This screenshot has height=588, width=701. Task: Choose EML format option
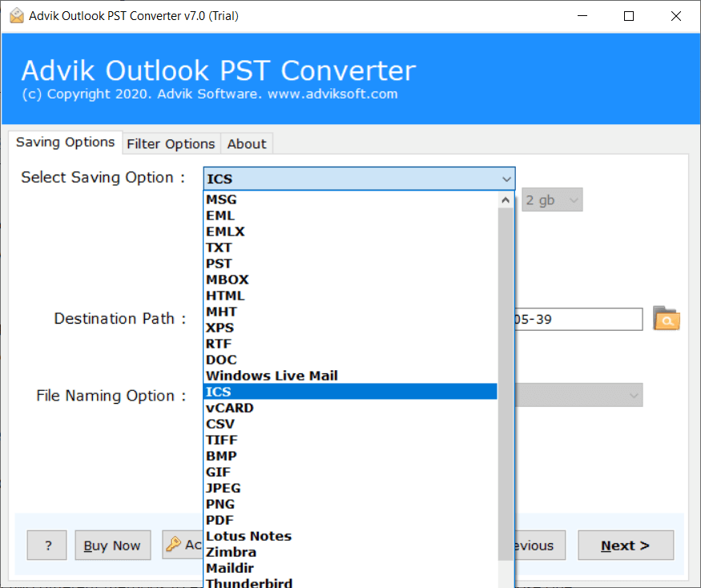click(x=351, y=215)
